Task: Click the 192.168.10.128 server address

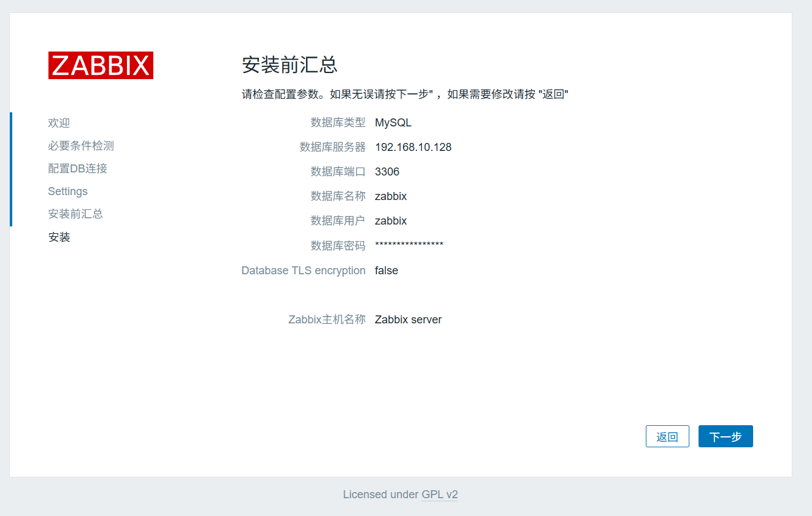Action: click(x=413, y=147)
